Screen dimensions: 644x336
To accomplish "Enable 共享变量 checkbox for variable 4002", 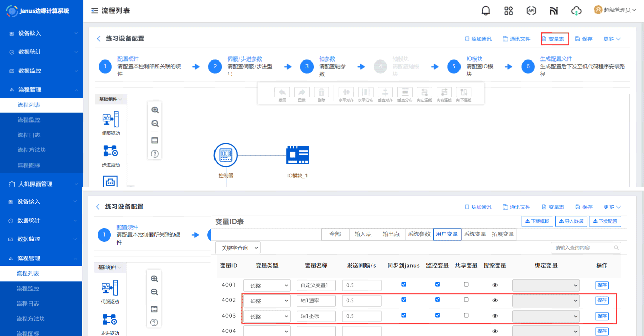I will (x=466, y=300).
